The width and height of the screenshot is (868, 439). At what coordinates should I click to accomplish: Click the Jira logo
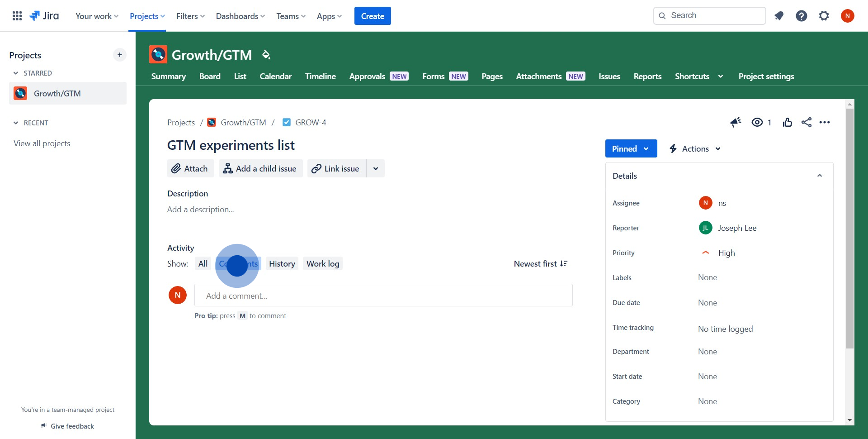(x=44, y=16)
